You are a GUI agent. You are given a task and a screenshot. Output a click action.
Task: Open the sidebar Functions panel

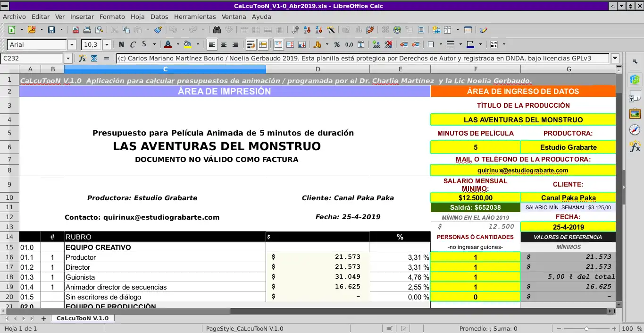point(635,147)
